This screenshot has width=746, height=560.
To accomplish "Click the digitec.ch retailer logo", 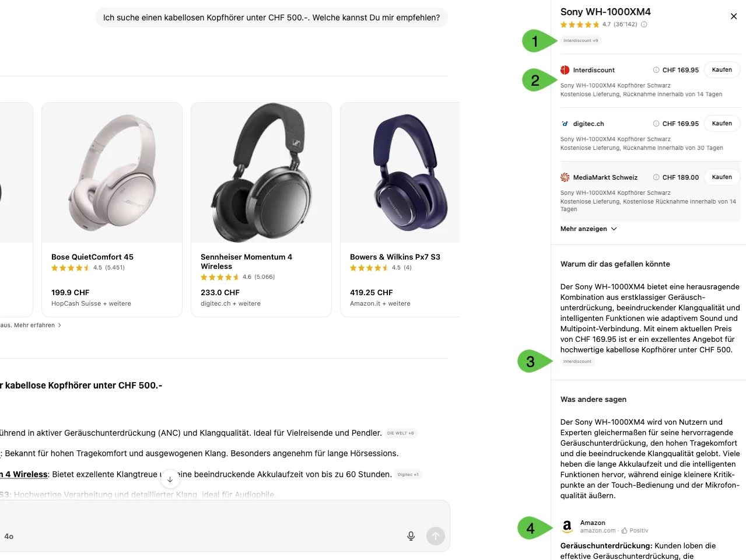I will (x=564, y=123).
